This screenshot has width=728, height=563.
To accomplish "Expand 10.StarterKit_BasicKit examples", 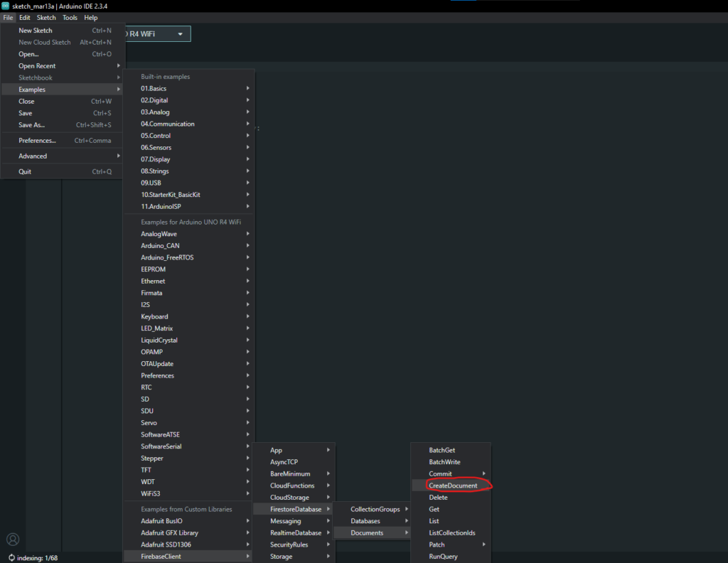I will point(189,195).
